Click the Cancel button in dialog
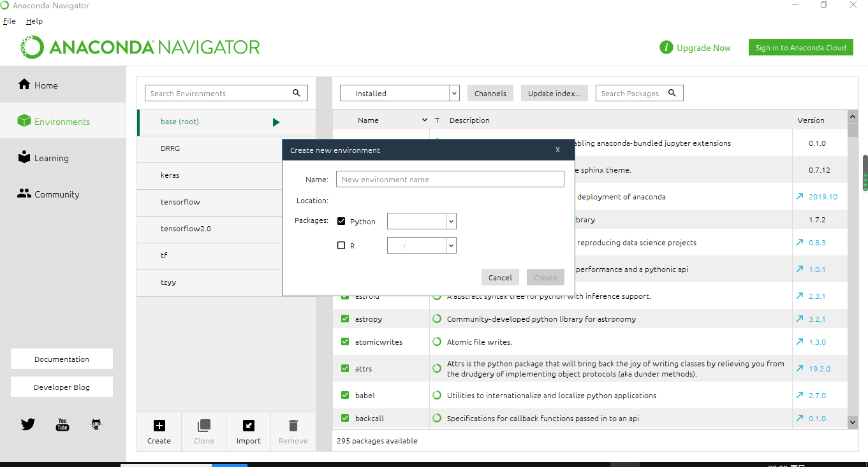The height and width of the screenshot is (467, 868). pos(500,277)
